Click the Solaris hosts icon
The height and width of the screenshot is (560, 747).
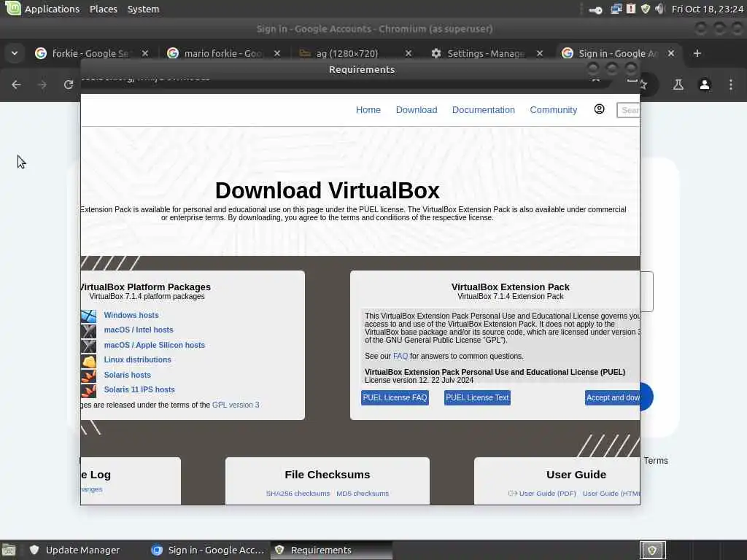(x=88, y=376)
